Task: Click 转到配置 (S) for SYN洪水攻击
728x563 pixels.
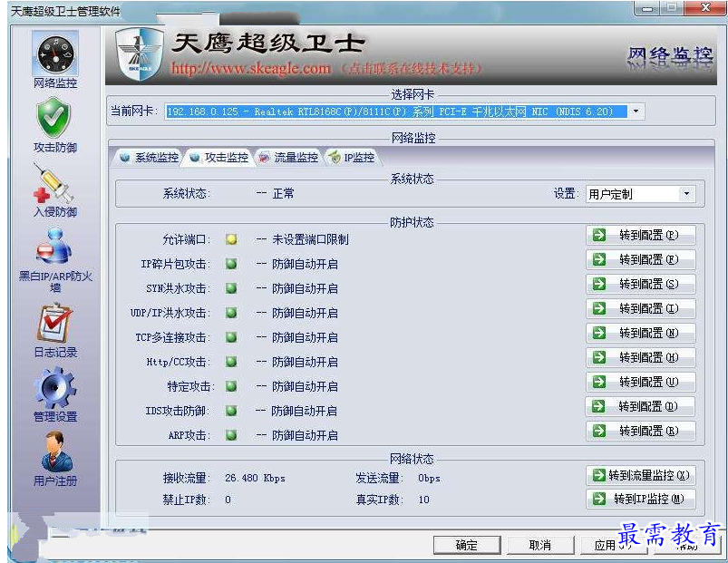Action: point(641,284)
